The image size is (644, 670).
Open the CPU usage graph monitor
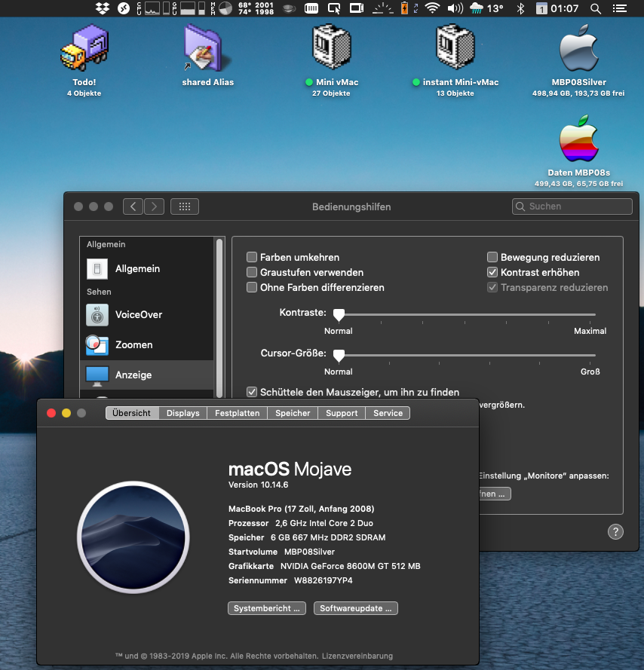(x=152, y=8)
